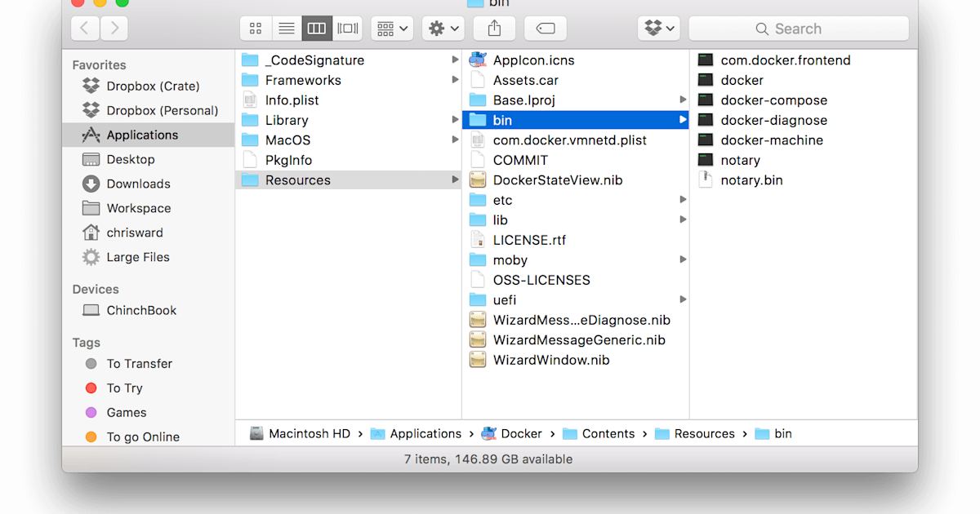Click into the Search field
The width and height of the screenshot is (980, 514).
[x=799, y=29]
